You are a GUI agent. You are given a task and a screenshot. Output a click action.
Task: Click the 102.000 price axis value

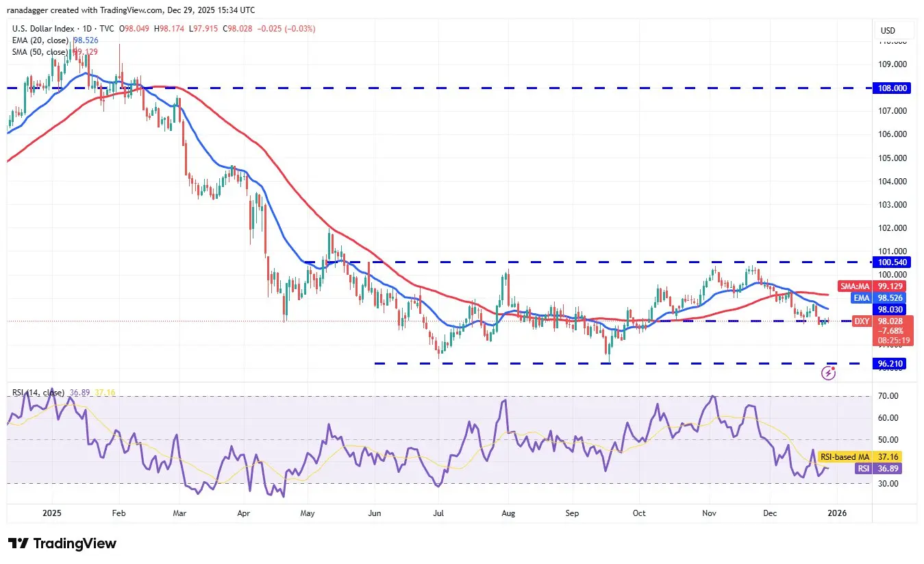[x=893, y=228]
